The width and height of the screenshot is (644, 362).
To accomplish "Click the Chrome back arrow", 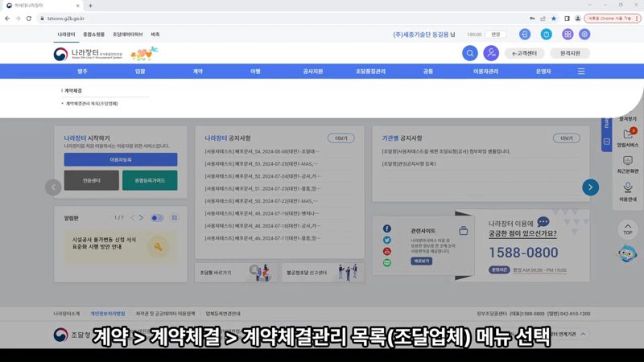I will [x=7, y=19].
